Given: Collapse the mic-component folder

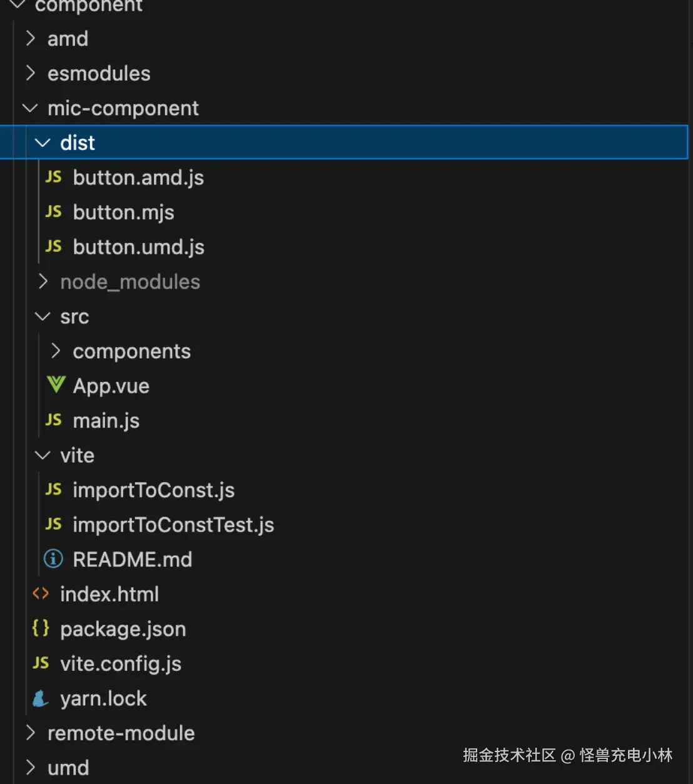Looking at the screenshot, I should 30,108.
